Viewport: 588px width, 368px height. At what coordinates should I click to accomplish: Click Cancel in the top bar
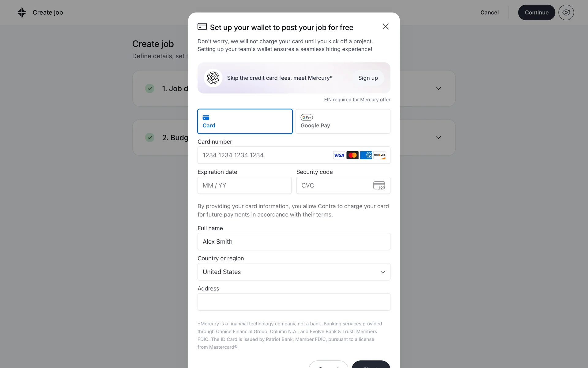pyautogui.click(x=489, y=13)
